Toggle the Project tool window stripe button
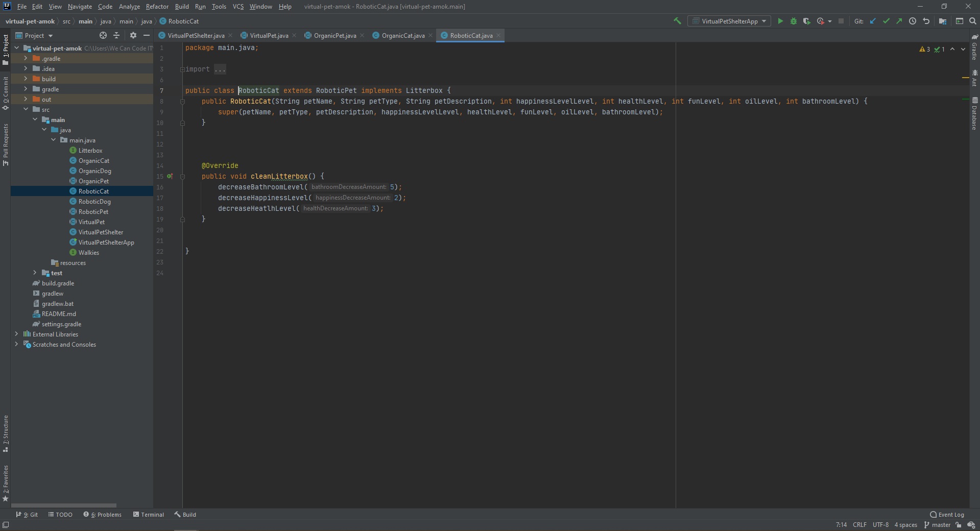980x531 pixels. (x=6, y=50)
